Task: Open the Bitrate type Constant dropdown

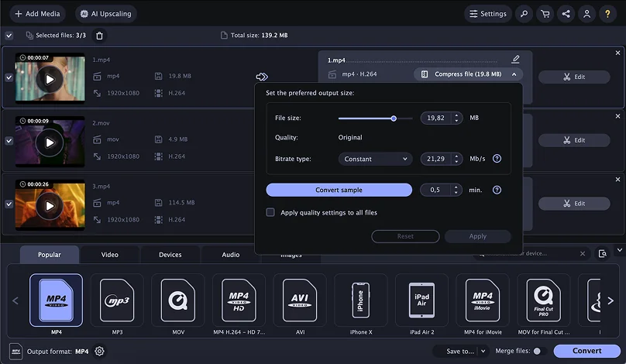Action: pos(374,159)
